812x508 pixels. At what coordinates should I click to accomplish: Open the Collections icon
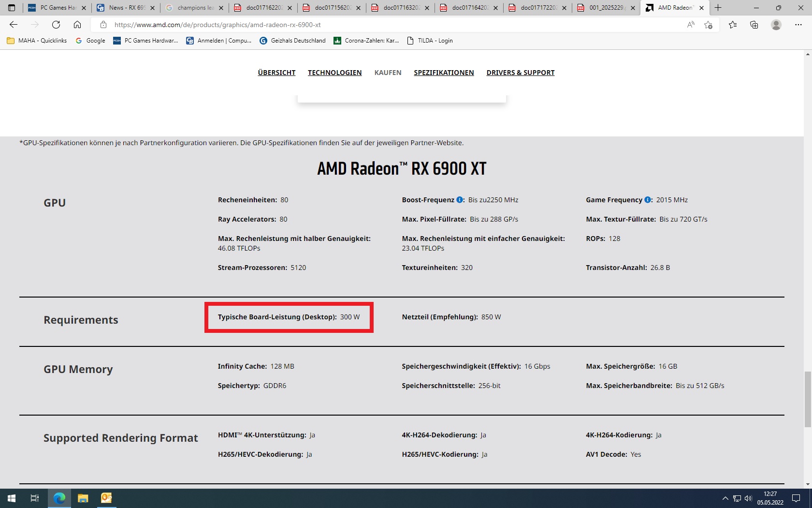pos(754,25)
